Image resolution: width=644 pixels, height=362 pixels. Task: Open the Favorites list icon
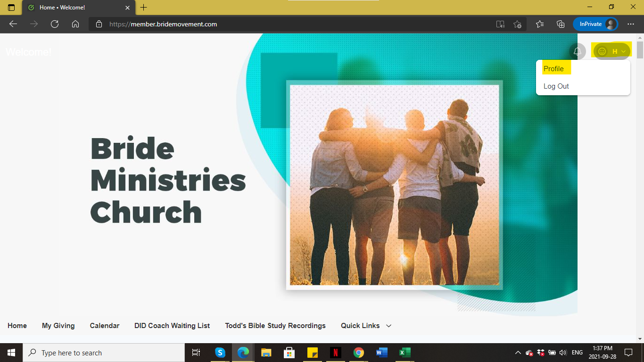point(540,24)
